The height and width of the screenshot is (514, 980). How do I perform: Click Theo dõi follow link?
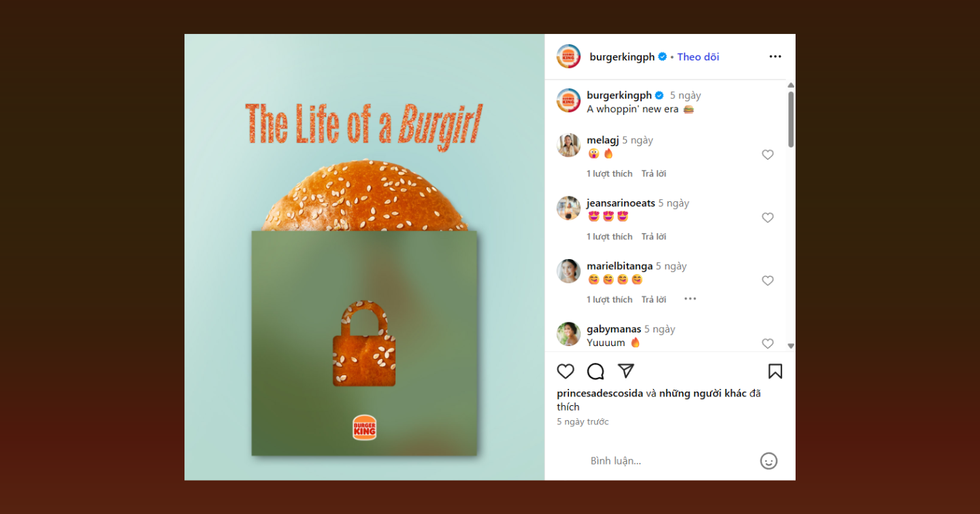(698, 57)
